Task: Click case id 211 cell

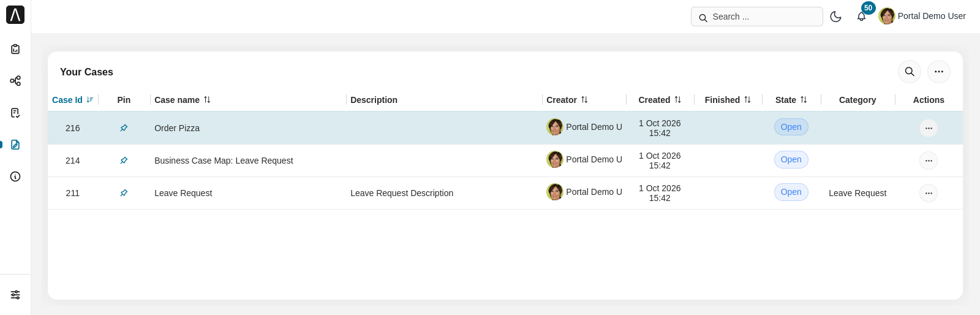Action: tap(73, 193)
